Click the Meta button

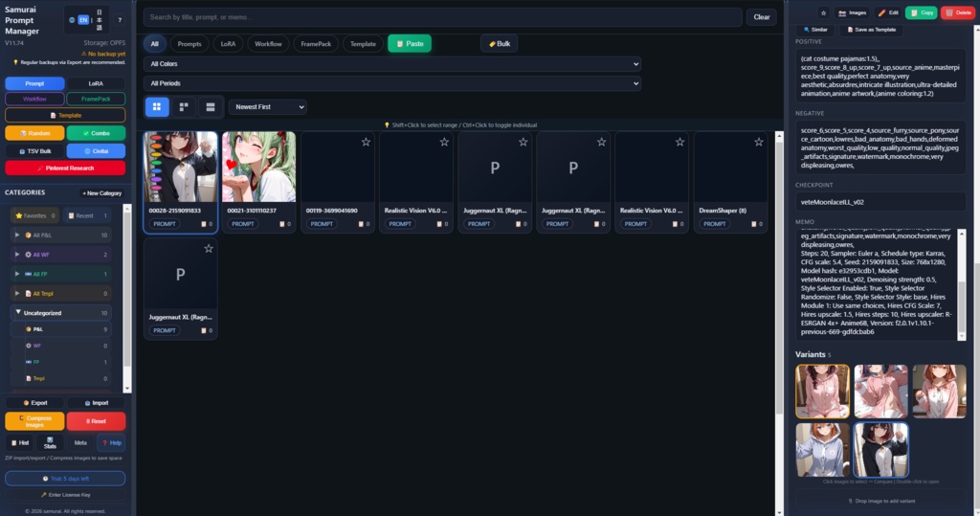click(80, 443)
